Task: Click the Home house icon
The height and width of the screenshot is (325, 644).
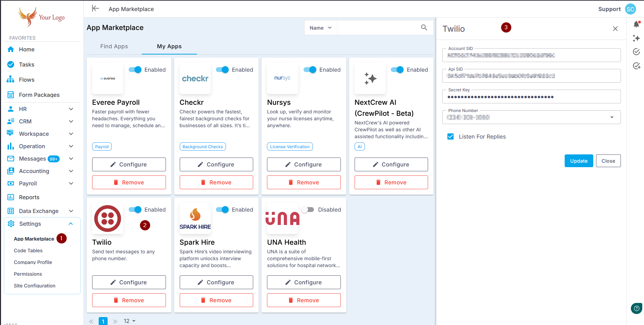Action: (11, 49)
